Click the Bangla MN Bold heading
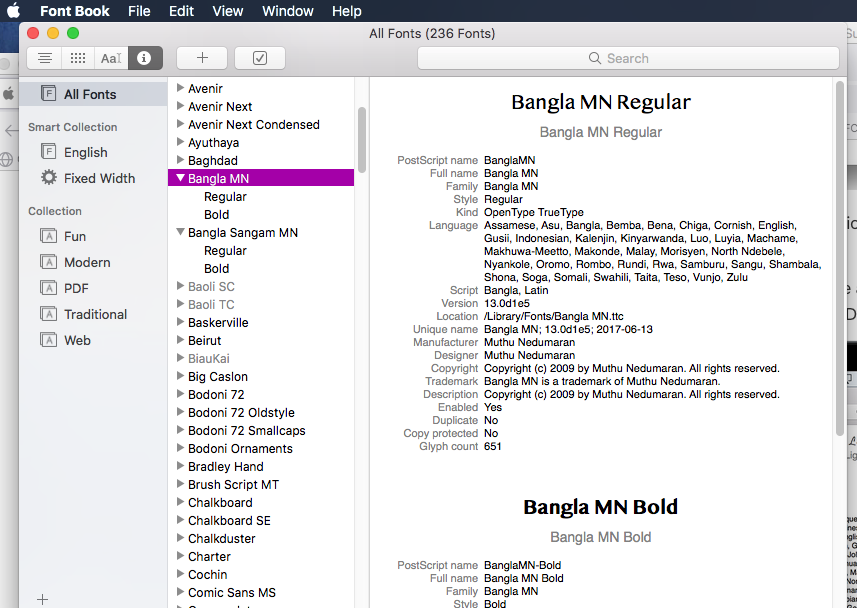The width and height of the screenshot is (857, 608). (600, 507)
